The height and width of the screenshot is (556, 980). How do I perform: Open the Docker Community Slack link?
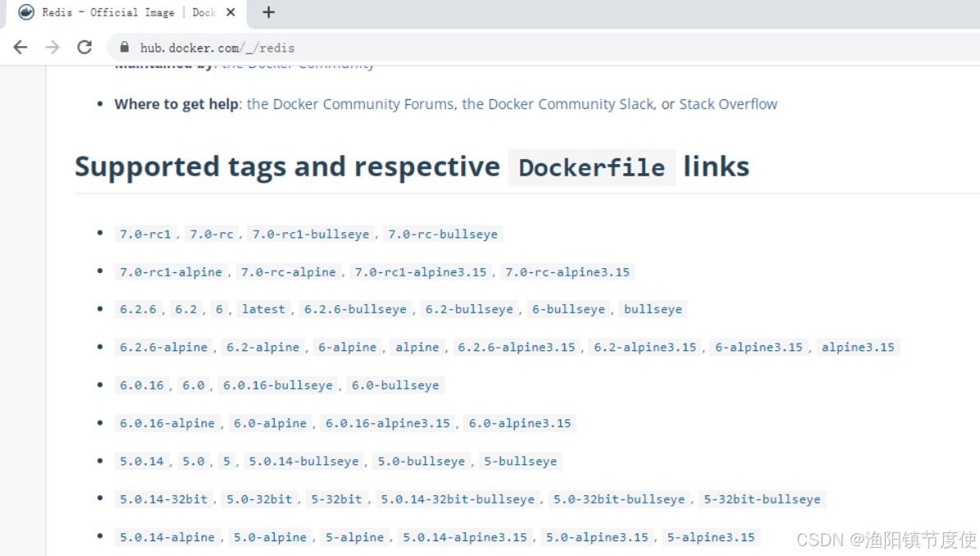[x=558, y=104]
